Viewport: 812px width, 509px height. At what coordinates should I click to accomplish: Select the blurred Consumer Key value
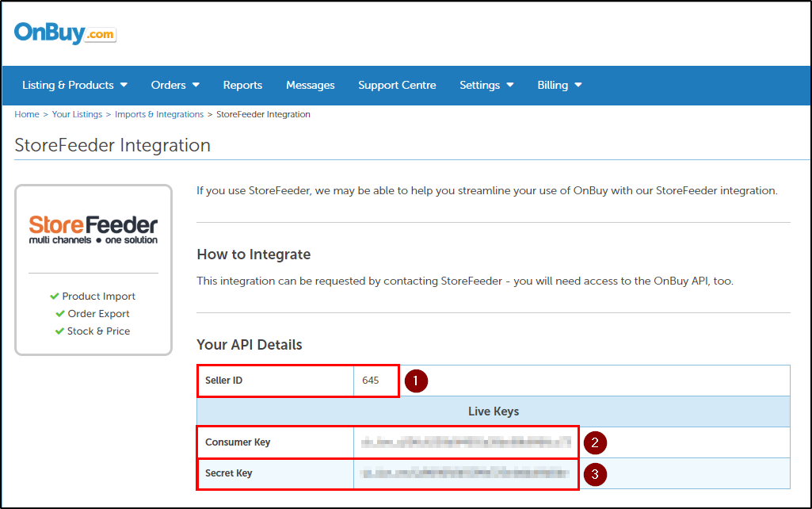click(466, 442)
